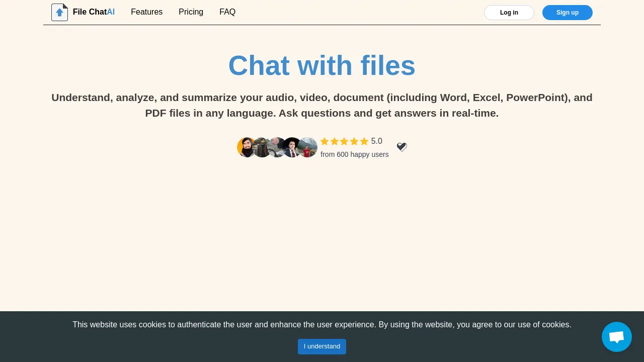Click the heart icon beside the rating
This screenshot has width=644, height=362.
coord(401,147)
